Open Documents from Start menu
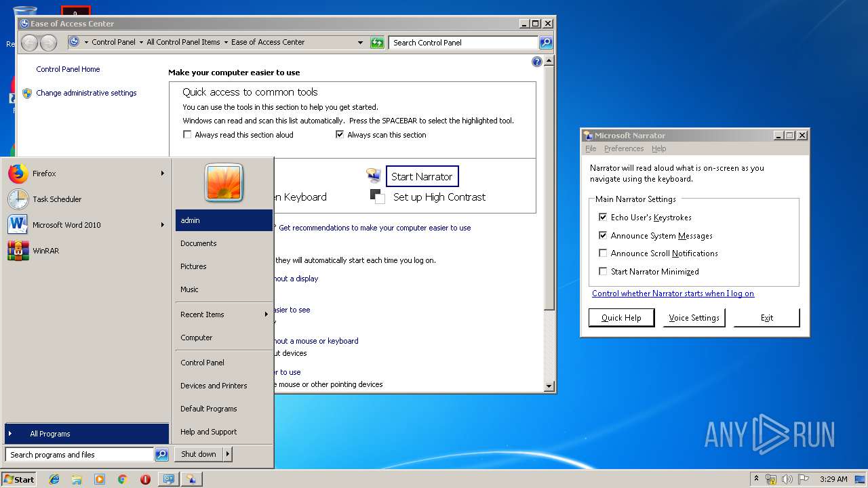868x488 pixels. 224,243
